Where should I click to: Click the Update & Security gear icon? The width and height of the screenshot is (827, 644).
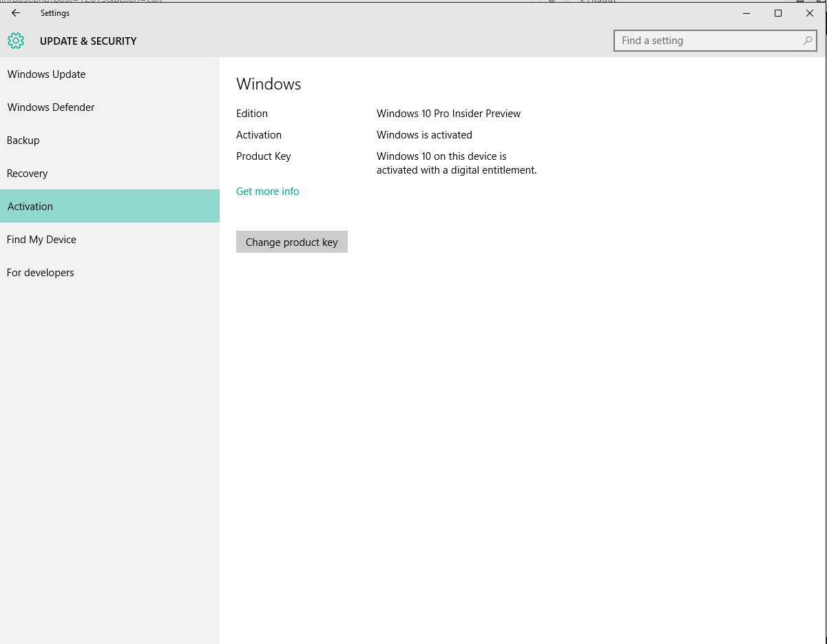[16, 41]
